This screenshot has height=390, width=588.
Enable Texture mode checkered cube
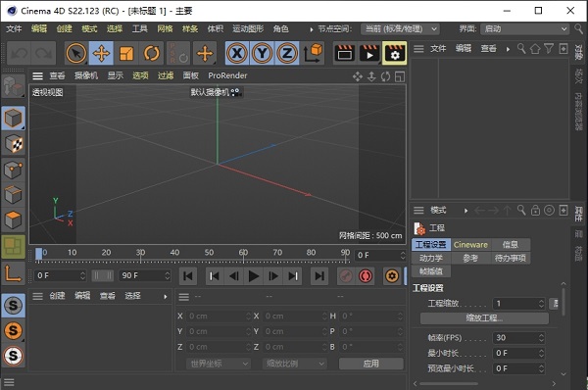14,144
